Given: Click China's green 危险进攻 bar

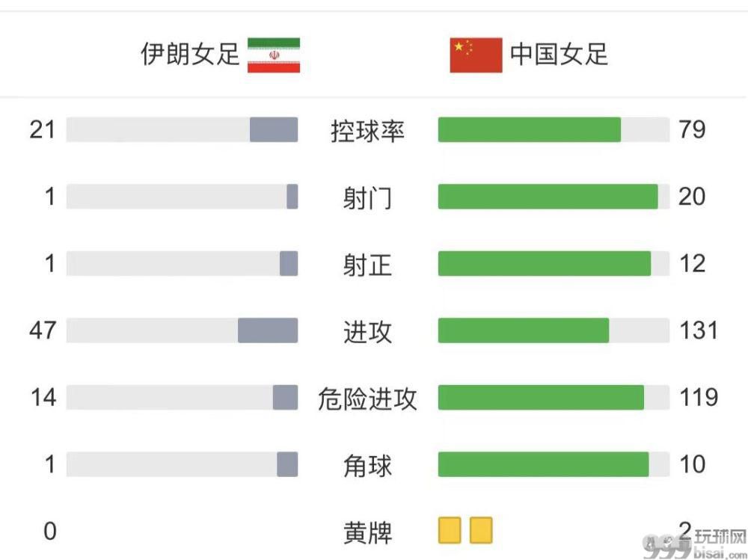Looking at the screenshot, I should click(541, 397).
